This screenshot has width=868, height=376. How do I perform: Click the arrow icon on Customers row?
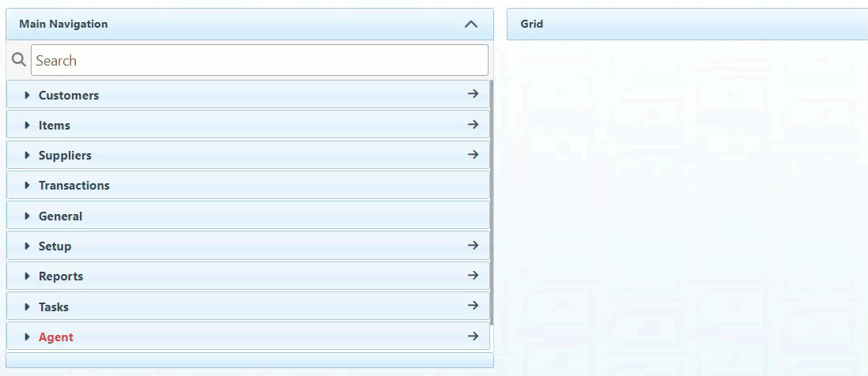pyautogui.click(x=473, y=94)
